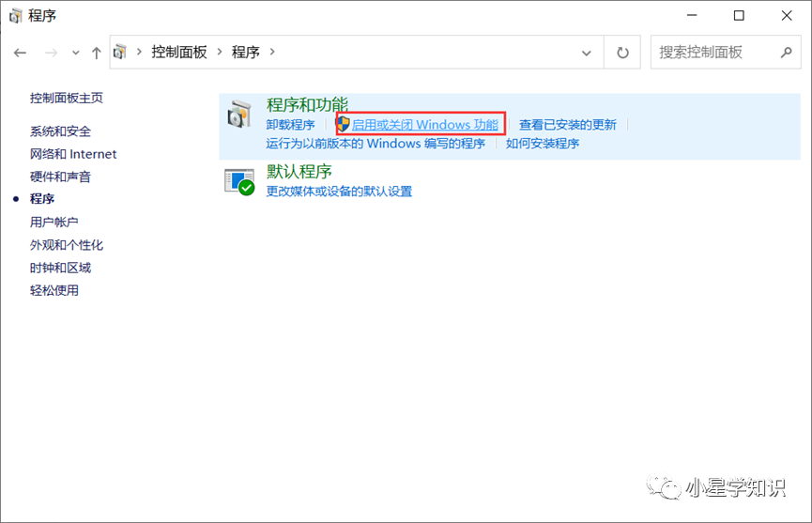Click the search magnifier icon

tap(787, 53)
